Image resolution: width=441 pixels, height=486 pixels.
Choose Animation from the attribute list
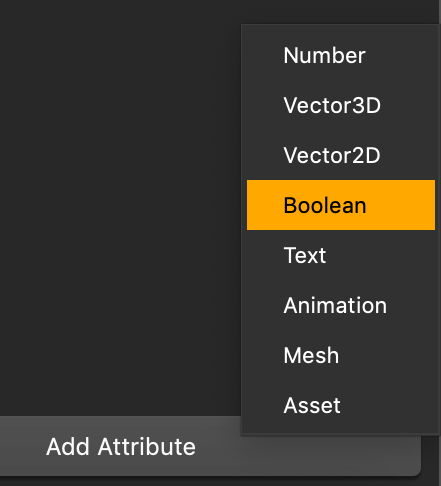341,305
